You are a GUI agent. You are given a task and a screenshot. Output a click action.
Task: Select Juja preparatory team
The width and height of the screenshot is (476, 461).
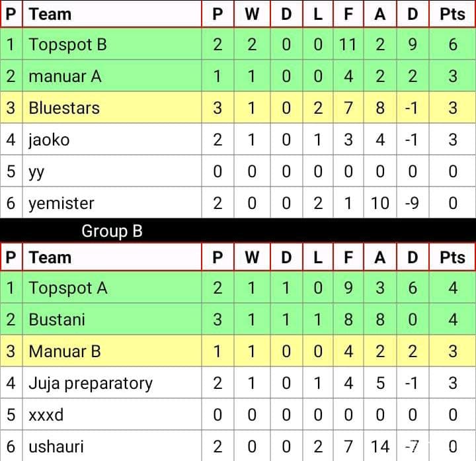pyautogui.click(x=91, y=384)
